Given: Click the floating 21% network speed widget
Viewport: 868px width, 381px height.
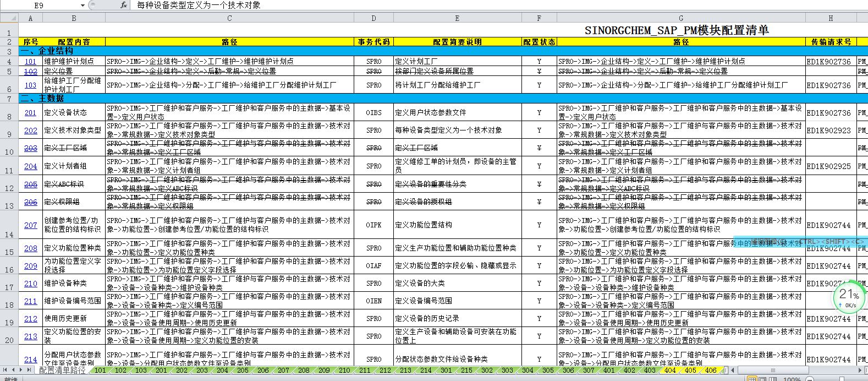Looking at the screenshot, I should 849,297.
